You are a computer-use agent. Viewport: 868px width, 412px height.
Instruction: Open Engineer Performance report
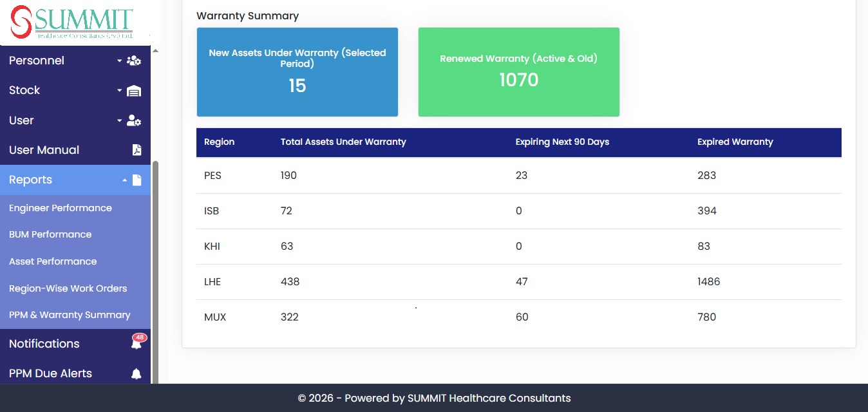(x=61, y=208)
